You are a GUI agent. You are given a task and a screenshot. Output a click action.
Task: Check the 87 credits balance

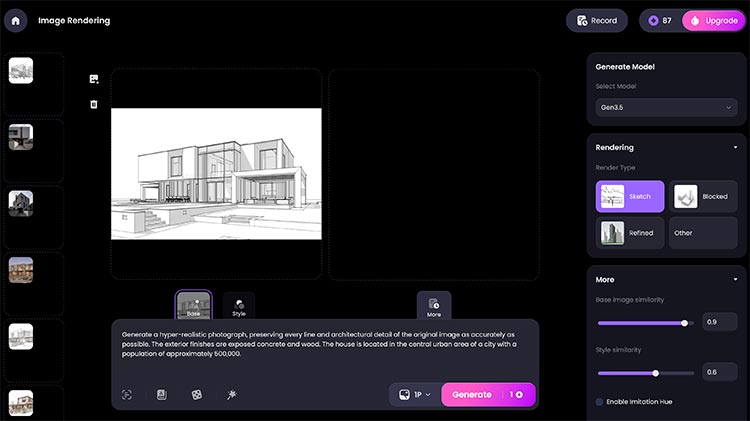pos(660,21)
